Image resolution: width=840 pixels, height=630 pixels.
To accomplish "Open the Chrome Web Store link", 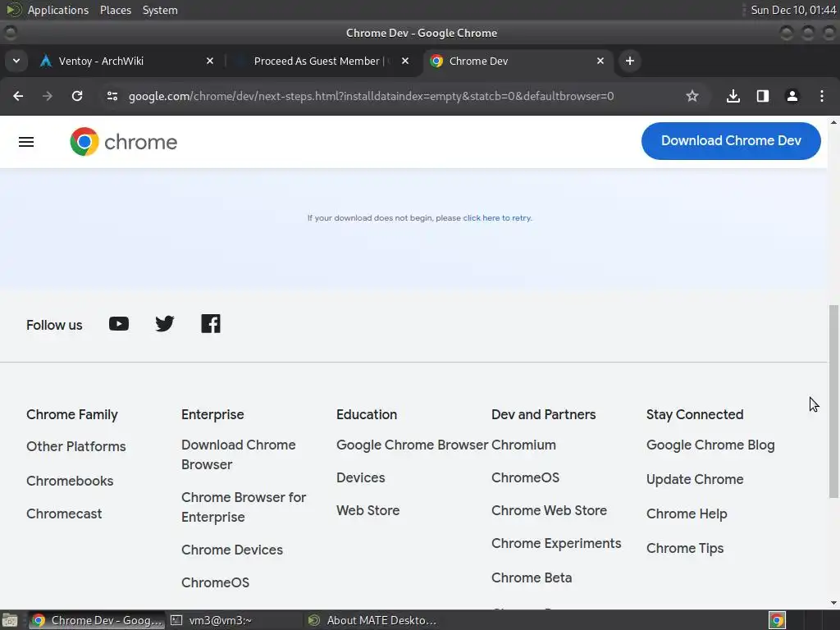I will [x=549, y=510].
